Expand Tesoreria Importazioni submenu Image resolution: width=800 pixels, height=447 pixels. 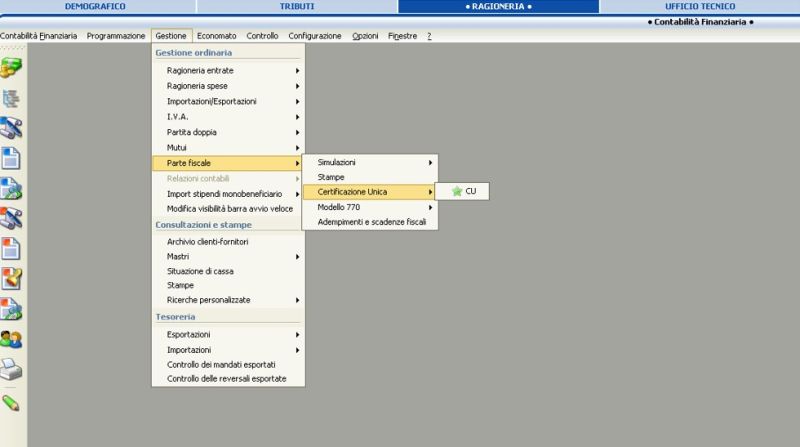click(x=228, y=350)
